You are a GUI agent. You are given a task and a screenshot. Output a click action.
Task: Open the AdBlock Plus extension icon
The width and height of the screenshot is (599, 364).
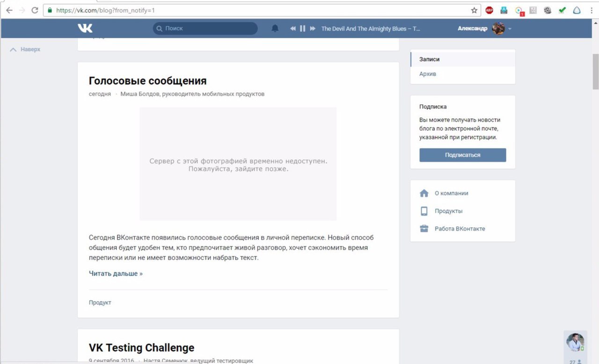[489, 10]
